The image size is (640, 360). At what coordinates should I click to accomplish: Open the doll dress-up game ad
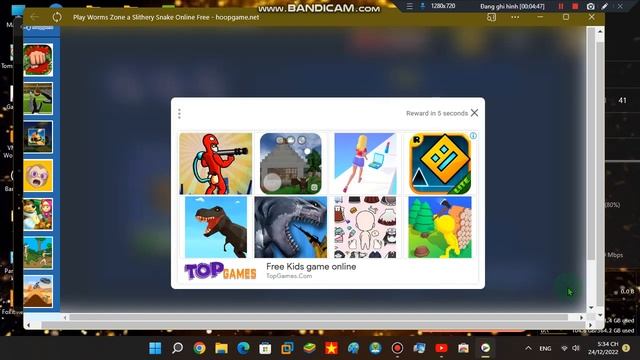(x=365, y=227)
